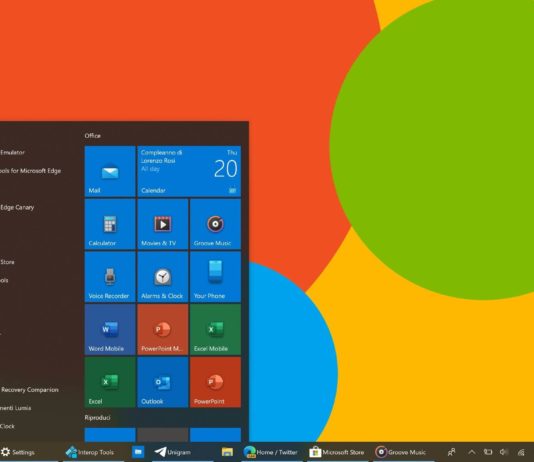Click the Office tile group header
The width and height of the screenshot is (534, 462).
click(x=93, y=136)
